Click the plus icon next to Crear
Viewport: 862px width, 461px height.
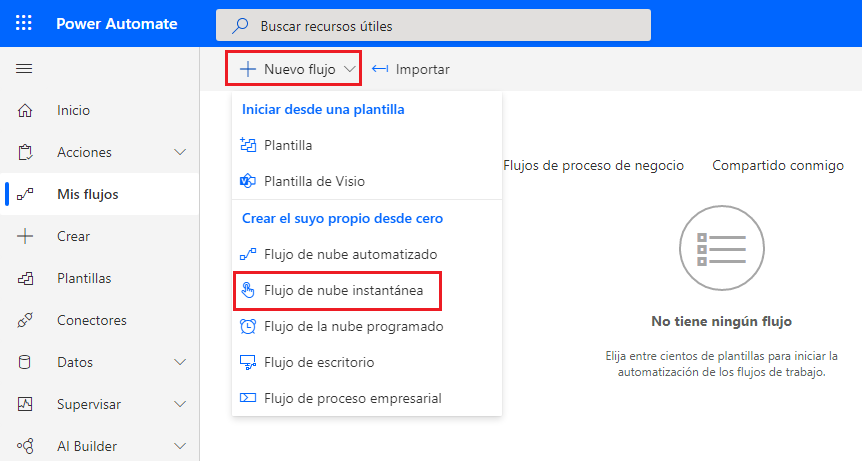pos(25,236)
